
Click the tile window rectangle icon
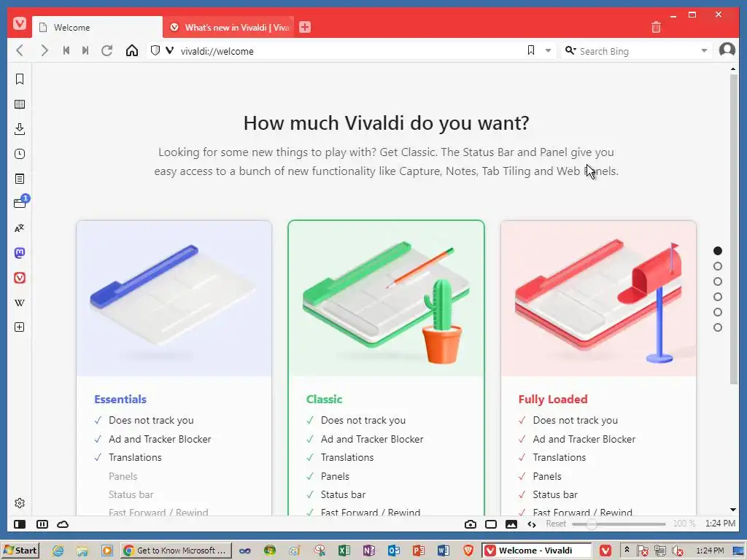tap(491, 524)
